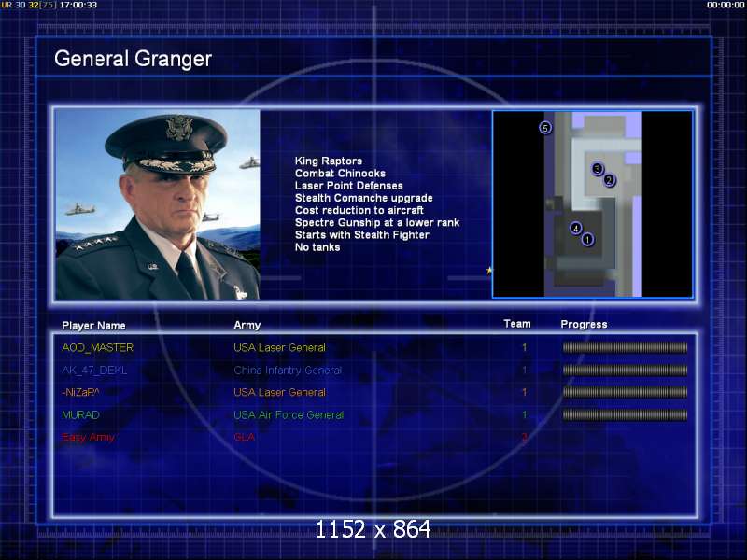Click start position marker 5 on minimap
747x560 pixels.
pyautogui.click(x=545, y=128)
